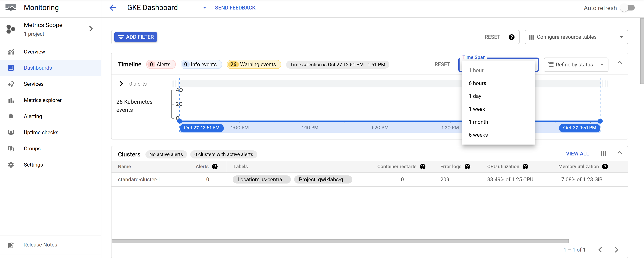This screenshot has height=258, width=644.
Task: Click the ADD FILTER button
Action: point(136,37)
